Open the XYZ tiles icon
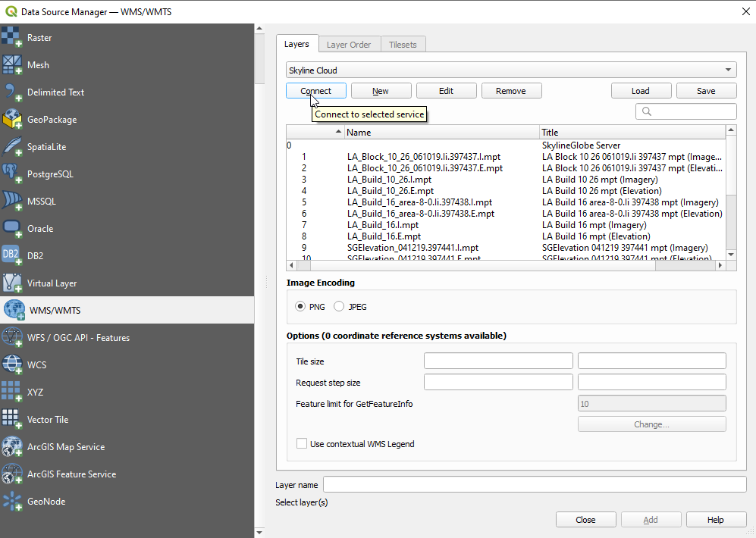 pos(11,392)
